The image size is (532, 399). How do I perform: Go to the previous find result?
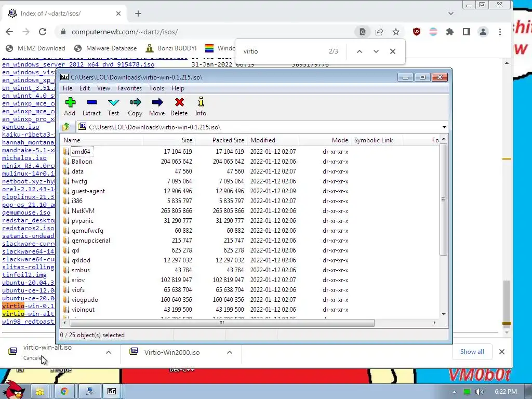tap(360, 51)
